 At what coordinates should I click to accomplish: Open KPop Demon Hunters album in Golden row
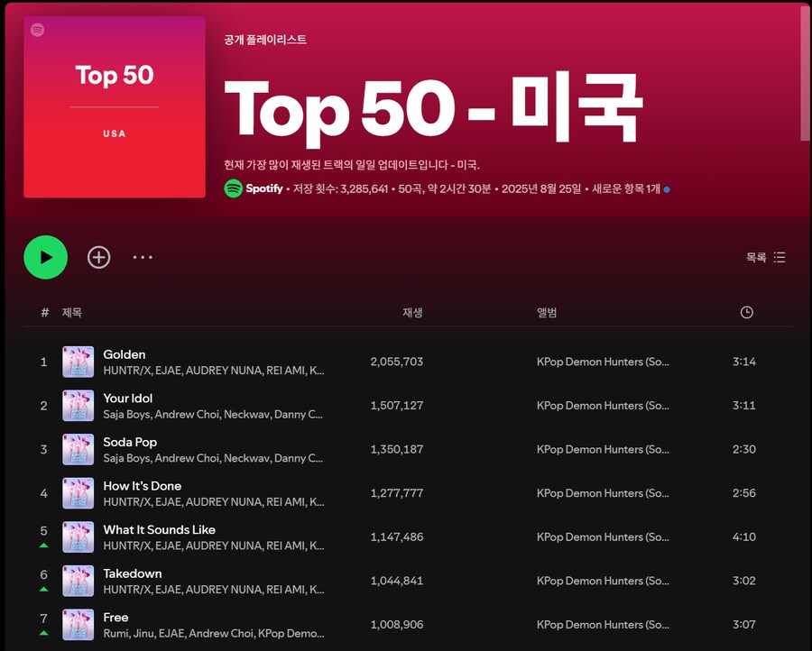603,362
